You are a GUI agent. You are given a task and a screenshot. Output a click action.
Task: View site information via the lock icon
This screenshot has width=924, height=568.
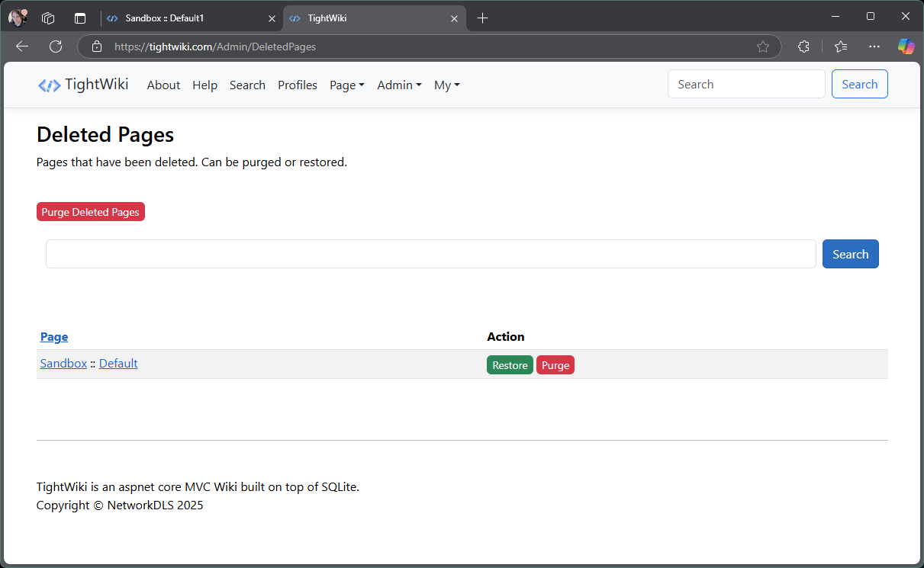pyautogui.click(x=97, y=47)
